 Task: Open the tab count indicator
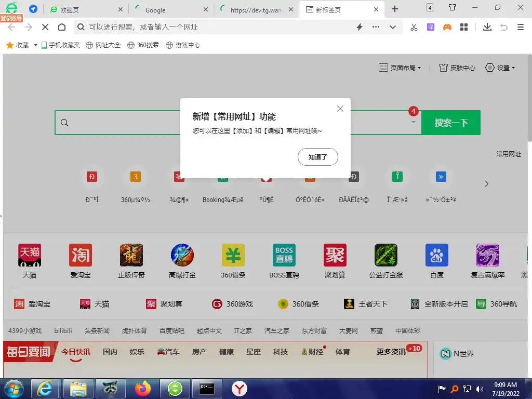click(x=430, y=7)
